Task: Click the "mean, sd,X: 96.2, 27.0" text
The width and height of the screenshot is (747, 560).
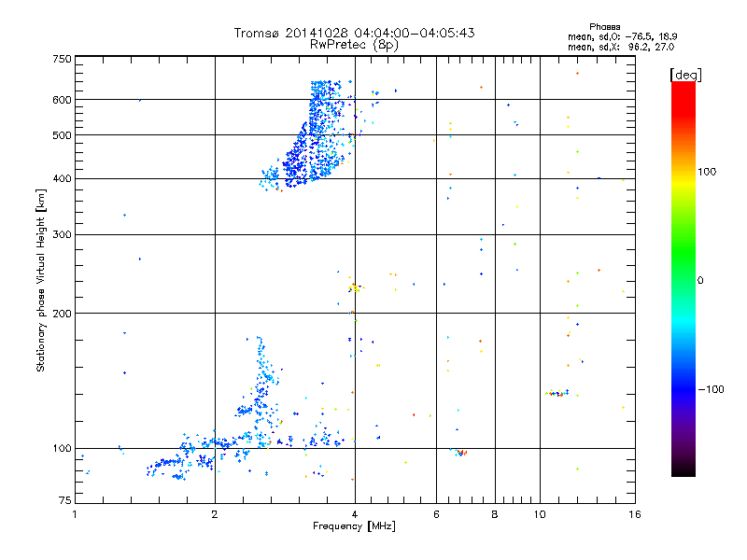Action: pyautogui.click(x=621, y=47)
